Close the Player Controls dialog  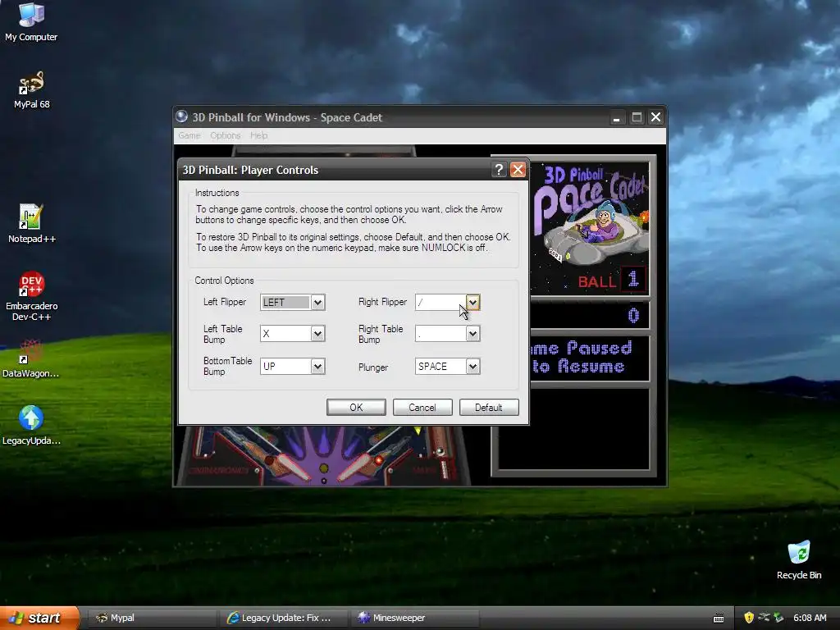tap(518, 170)
